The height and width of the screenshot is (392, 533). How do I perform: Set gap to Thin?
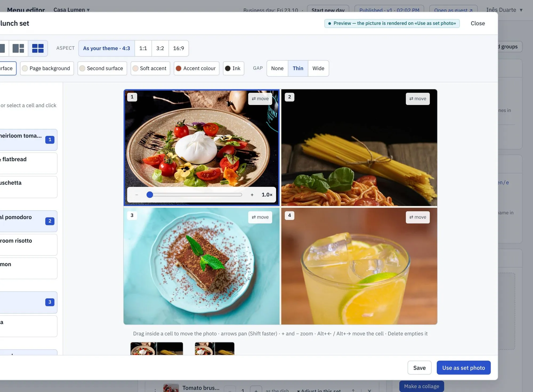[x=298, y=68]
